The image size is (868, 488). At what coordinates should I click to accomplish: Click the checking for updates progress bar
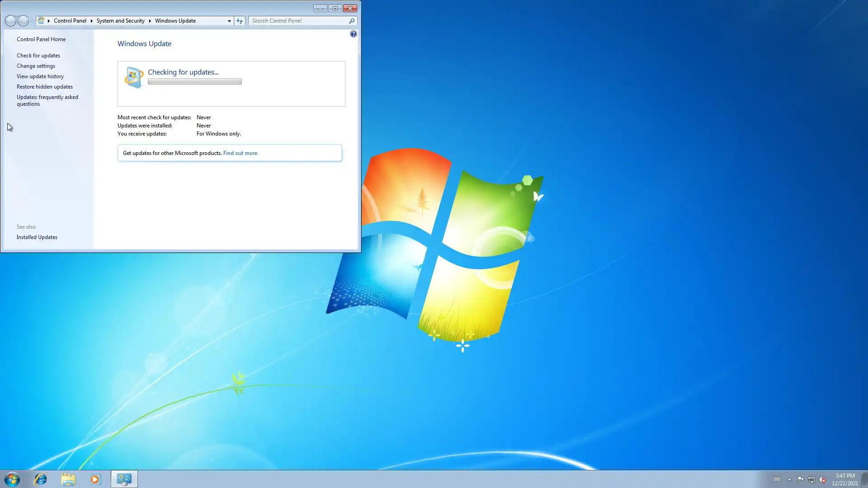pyautogui.click(x=194, y=82)
